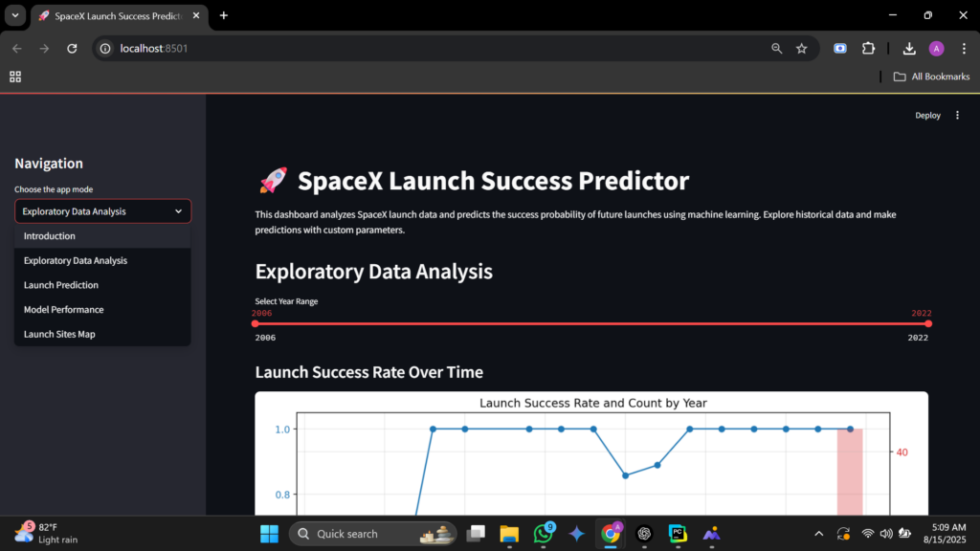Open PyCharm from the taskbar

(678, 534)
